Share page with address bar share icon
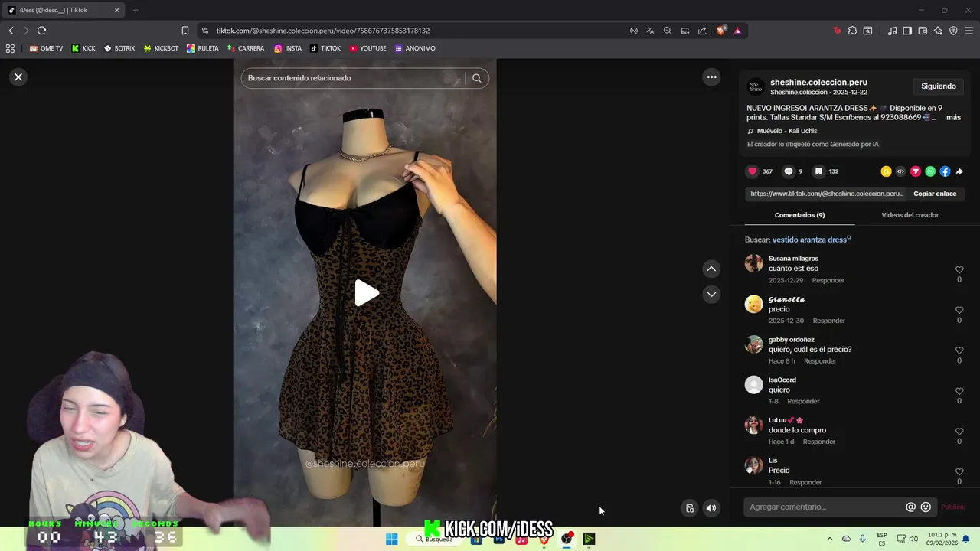980x551 pixels. [x=702, y=31]
